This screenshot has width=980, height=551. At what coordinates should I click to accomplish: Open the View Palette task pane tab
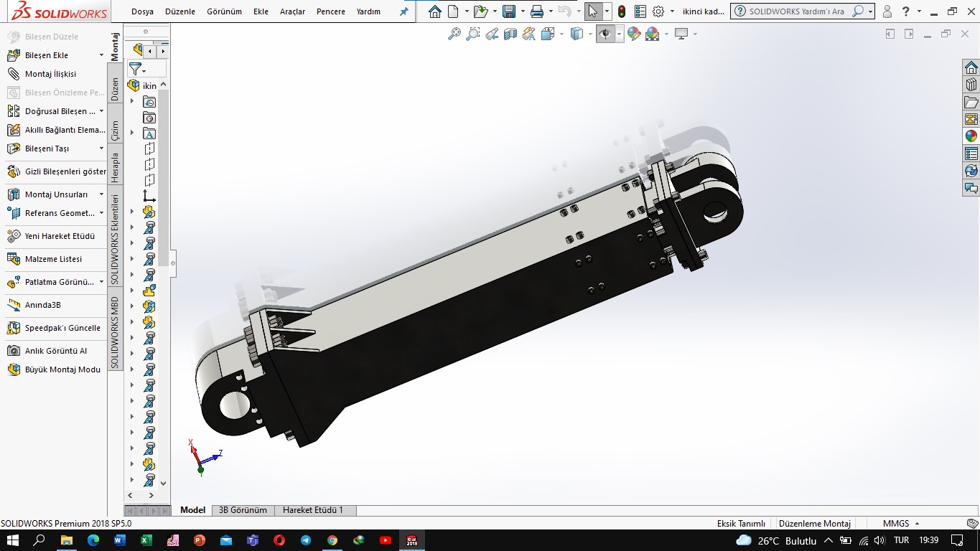tap(971, 119)
